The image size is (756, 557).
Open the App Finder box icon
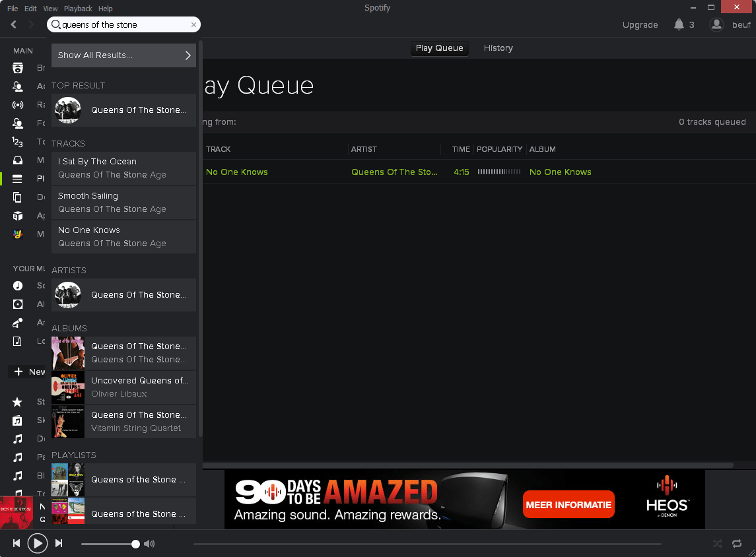(18, 215)
